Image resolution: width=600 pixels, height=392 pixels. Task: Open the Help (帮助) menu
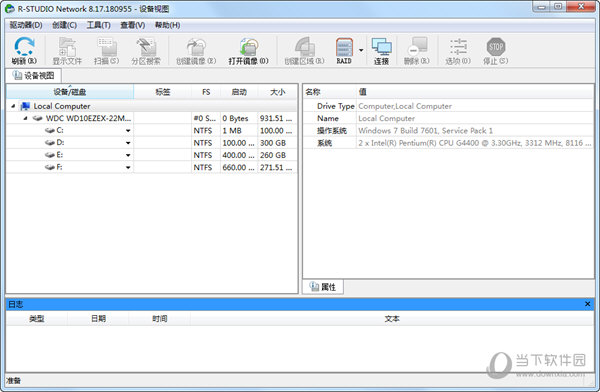click(x=167, y=25)
